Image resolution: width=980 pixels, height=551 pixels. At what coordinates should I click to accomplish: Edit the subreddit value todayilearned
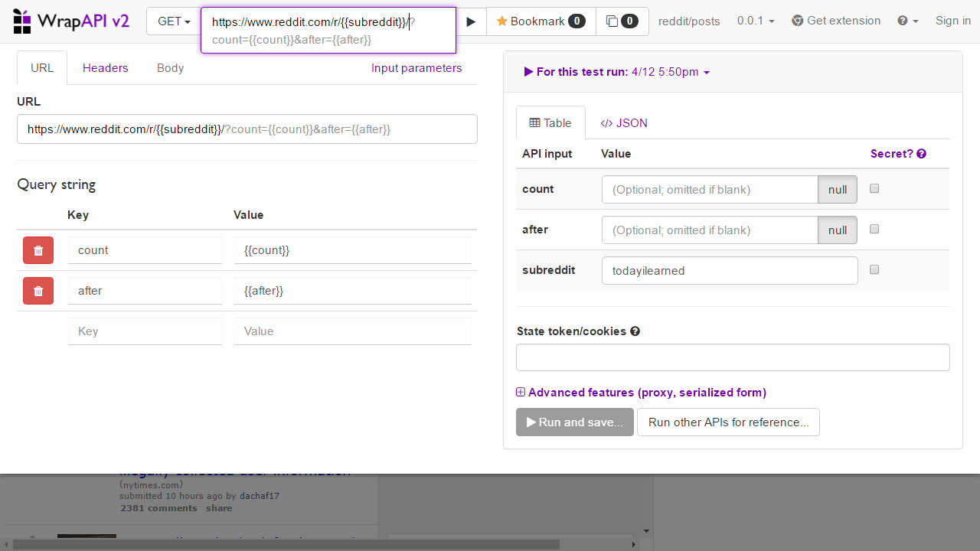click(x=730, y=270)
